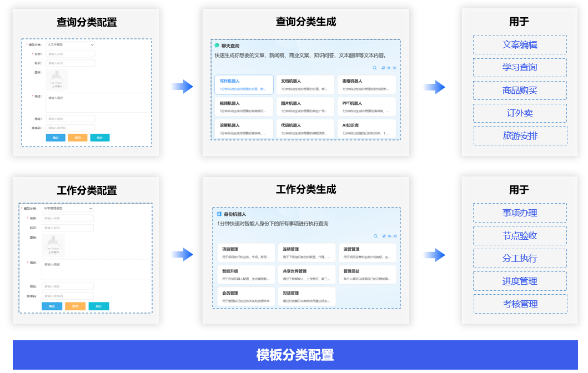
Task: Focus the 名称 input field in 工作分类配置
Action: [x=68, y=218]
